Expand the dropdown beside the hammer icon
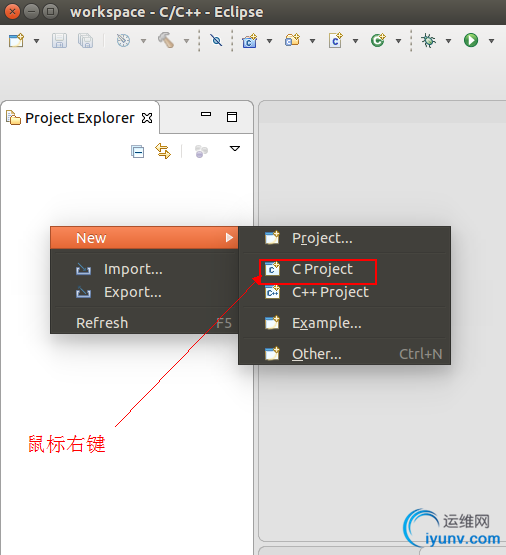506x555 pixels. pos(186,41)
